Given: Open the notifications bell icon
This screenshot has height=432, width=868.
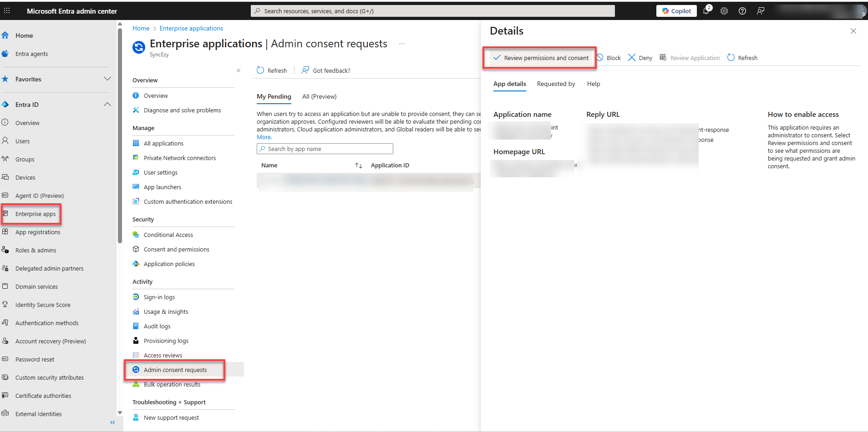Looking at the screenshot, I should (706, 11).
